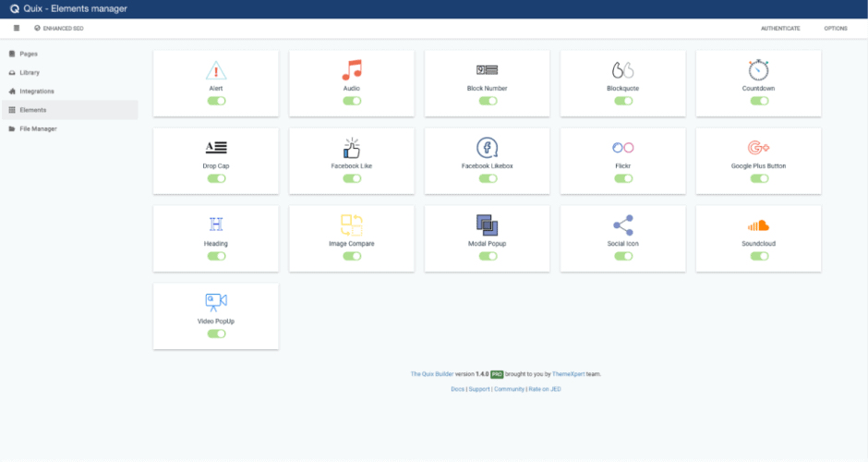
Task: Click the Flickr element icon
Action: point(622,148)
